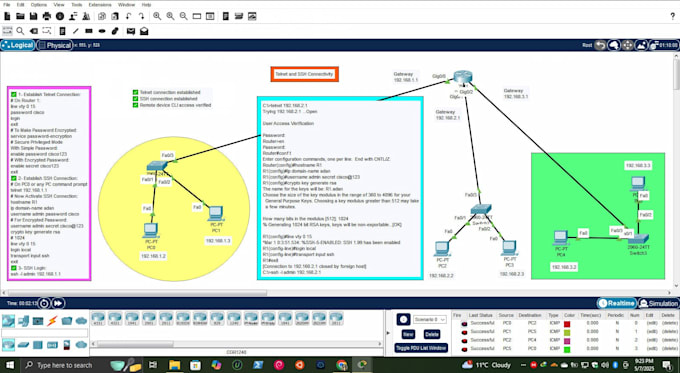The width and height of the screenshot is (680, 373).
Task: Click the Select tool icon in second toolbar
Action: (7, 31)
